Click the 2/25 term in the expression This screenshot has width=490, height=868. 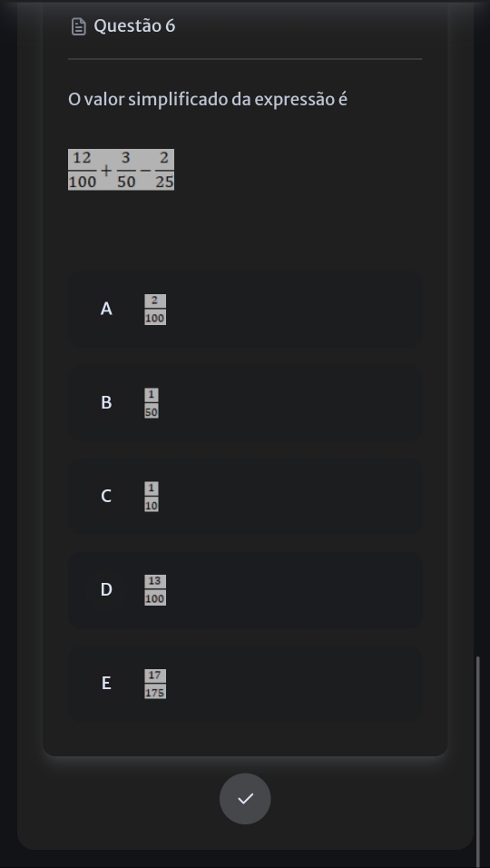(x=163, y=170)
